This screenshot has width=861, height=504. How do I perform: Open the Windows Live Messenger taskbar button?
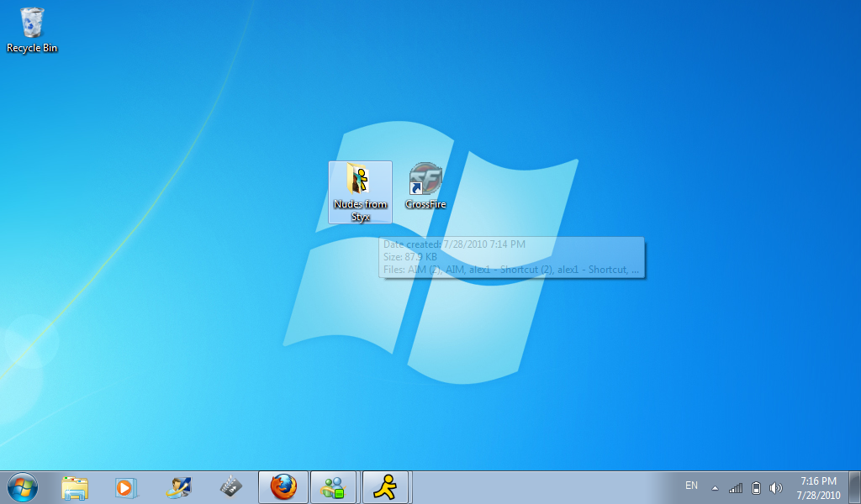click(335, 487)
